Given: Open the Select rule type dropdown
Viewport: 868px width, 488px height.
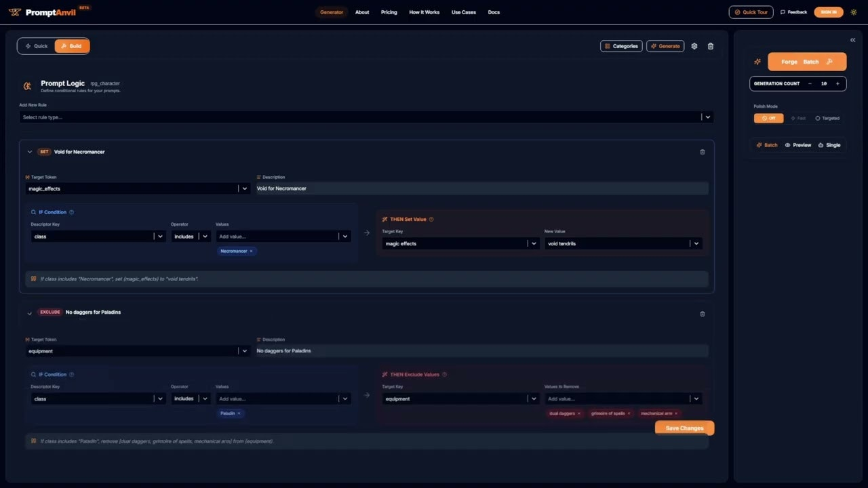Looking at the screenshot, I should 366,117.
